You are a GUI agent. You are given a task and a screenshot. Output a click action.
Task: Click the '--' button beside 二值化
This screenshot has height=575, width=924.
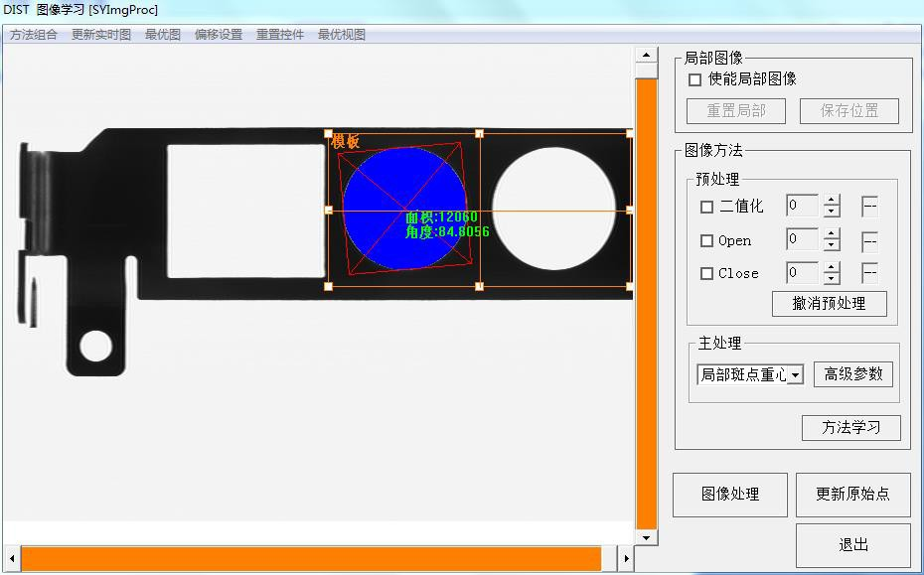(869, 207)
